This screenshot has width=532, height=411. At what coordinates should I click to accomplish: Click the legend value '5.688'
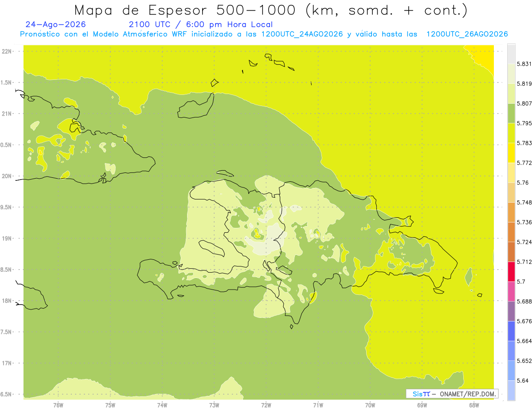tap(524, 301)
